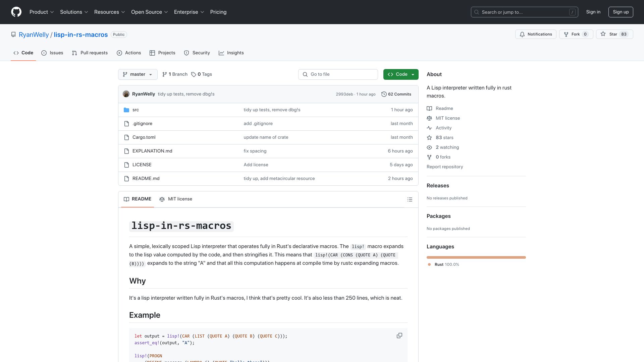644x362 pixels.
Task: Expand the Product menu dropdown
Action: pos(42,12)
